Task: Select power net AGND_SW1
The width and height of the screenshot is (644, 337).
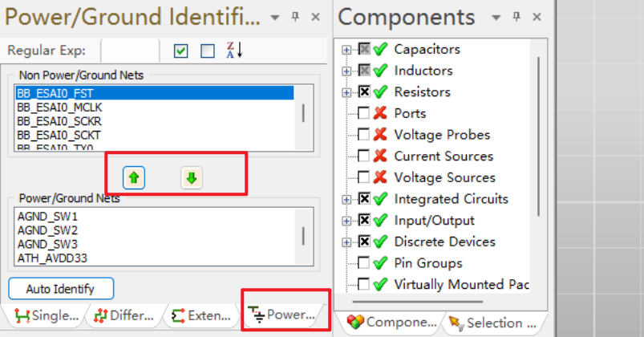Action: (x=47, y=217)
